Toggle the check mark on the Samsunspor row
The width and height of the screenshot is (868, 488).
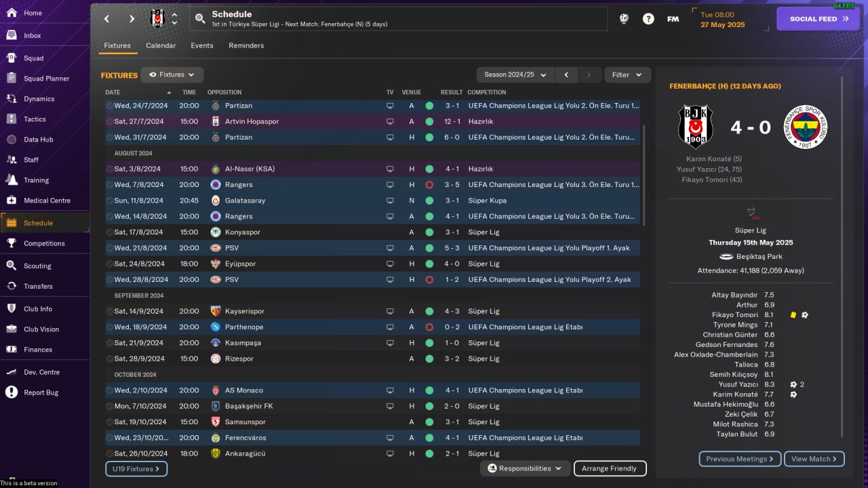click(x=109, y=422)
